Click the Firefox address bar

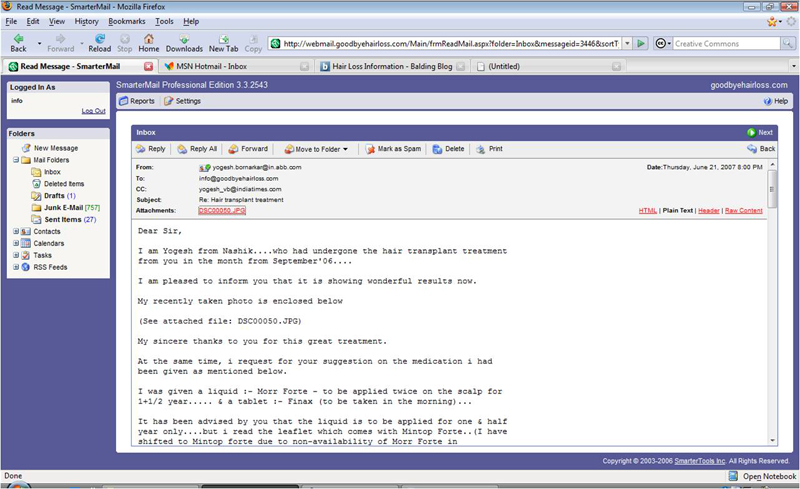(450, 43)
